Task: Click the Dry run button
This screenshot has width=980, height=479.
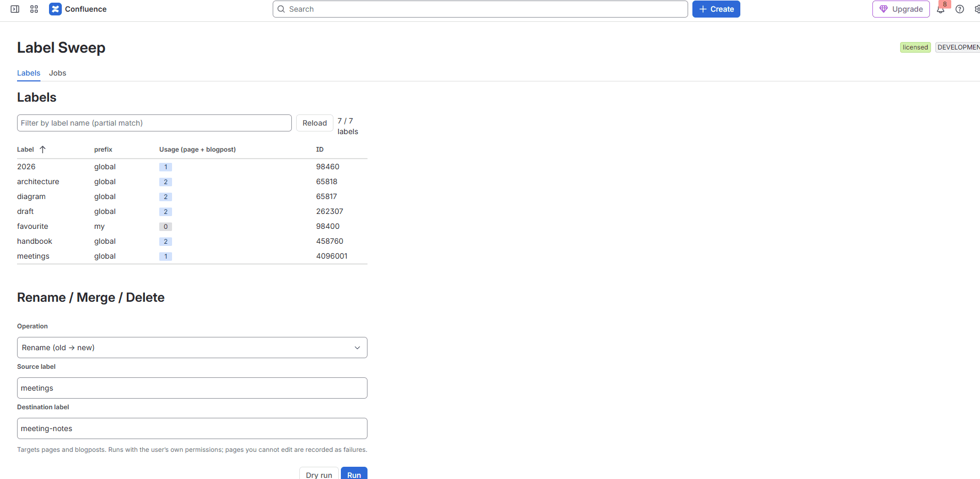Action: click(319, 474)
